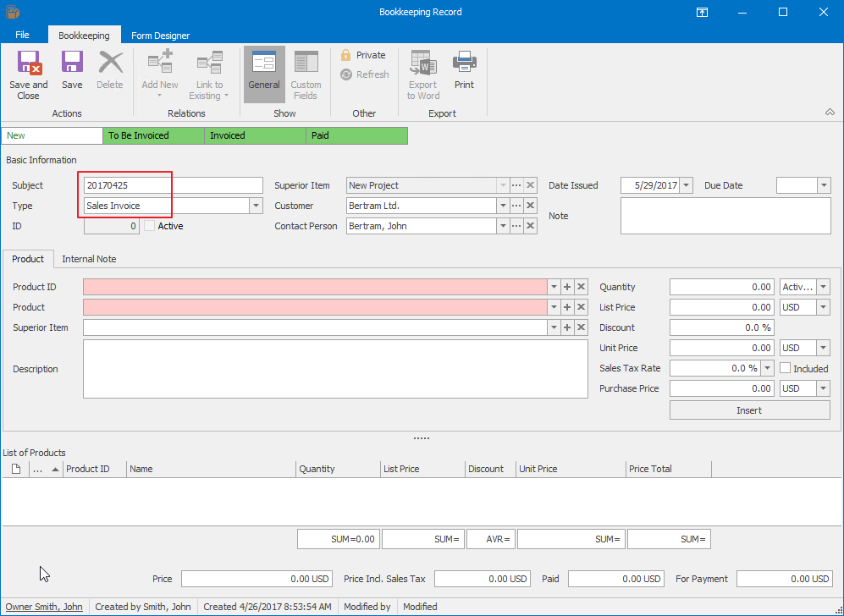Browse for Superior Item in Basic Information
844x616 pixels.
pyautogui.click(x=516, y=185)
